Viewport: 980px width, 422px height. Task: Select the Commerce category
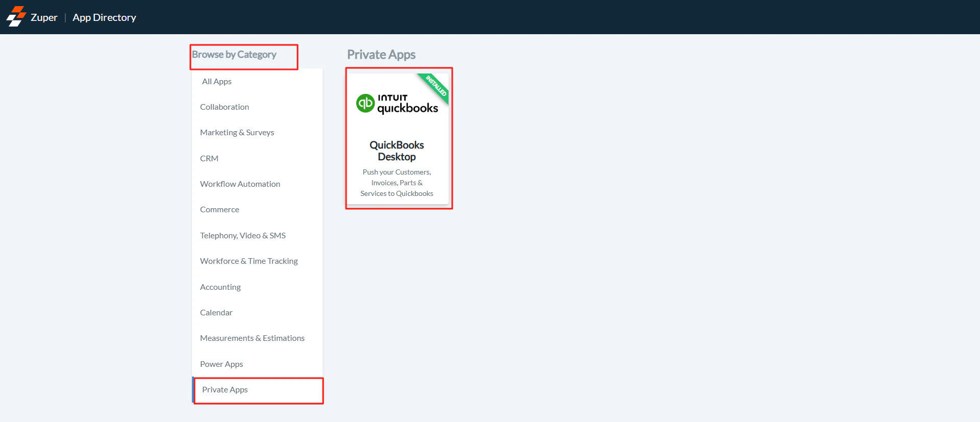point(257,210)
